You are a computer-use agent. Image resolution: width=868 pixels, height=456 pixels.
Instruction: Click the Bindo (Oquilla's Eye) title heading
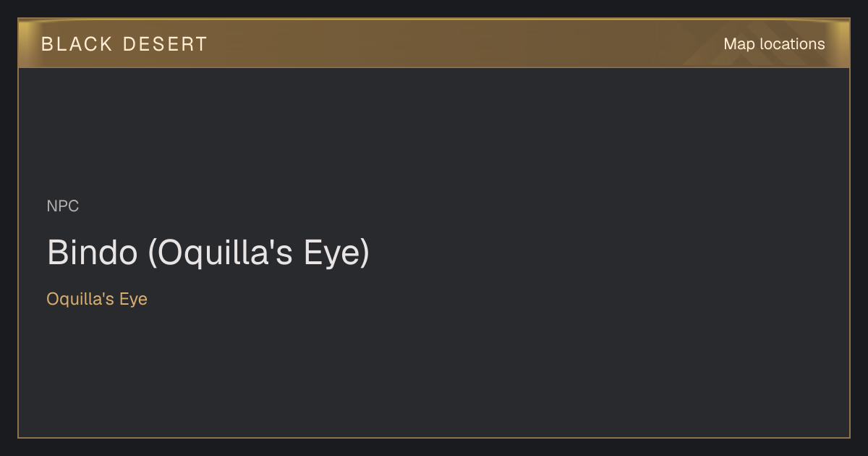coord(208,253)
